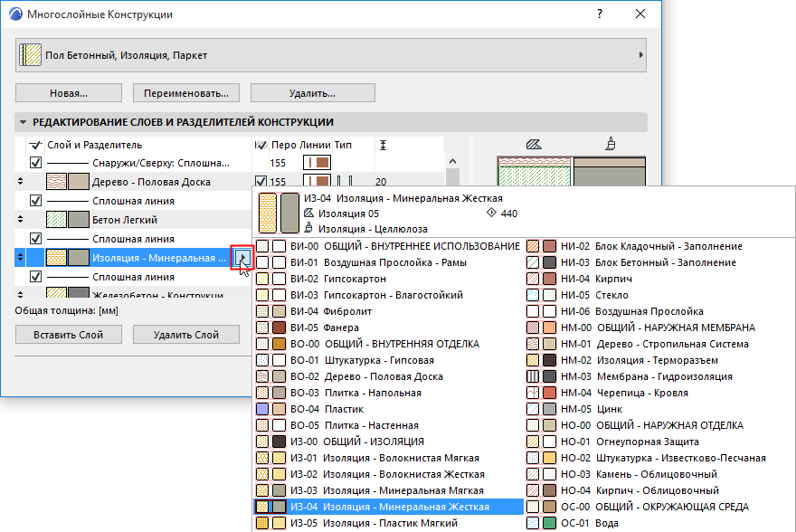Image resolution: width=796 pixels, height=532 pixels.
Task: Click reorder handle of Изоляция - Минеральная layer
Action: click(x=20, y=257)
